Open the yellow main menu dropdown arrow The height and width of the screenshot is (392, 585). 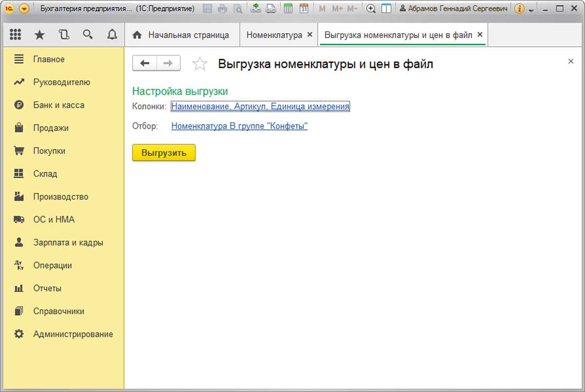pyautogui.click(x=24, y=9)
